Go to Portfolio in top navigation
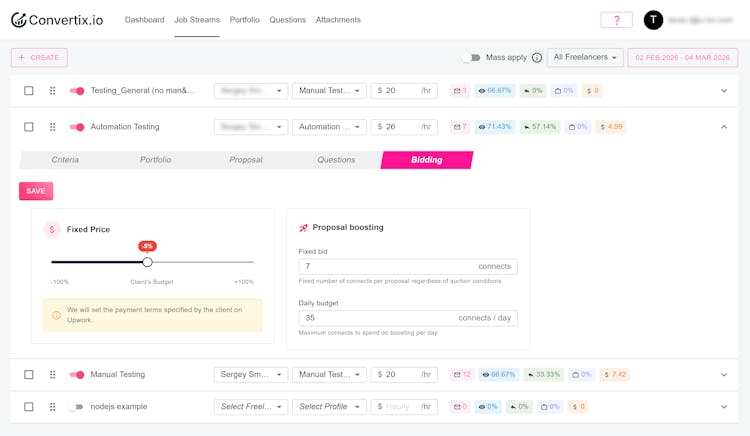This screenshot has width=750, height=436. (x=244, y=20)
